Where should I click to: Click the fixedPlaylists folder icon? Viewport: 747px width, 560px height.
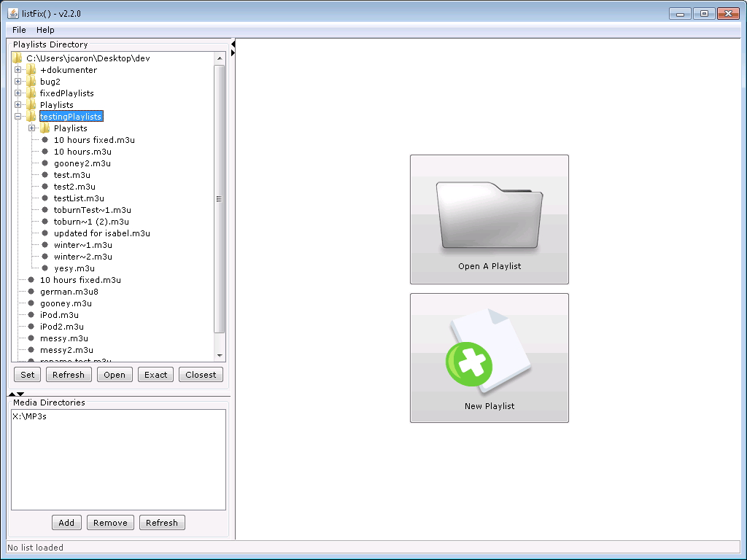click(x=31, y=93)
